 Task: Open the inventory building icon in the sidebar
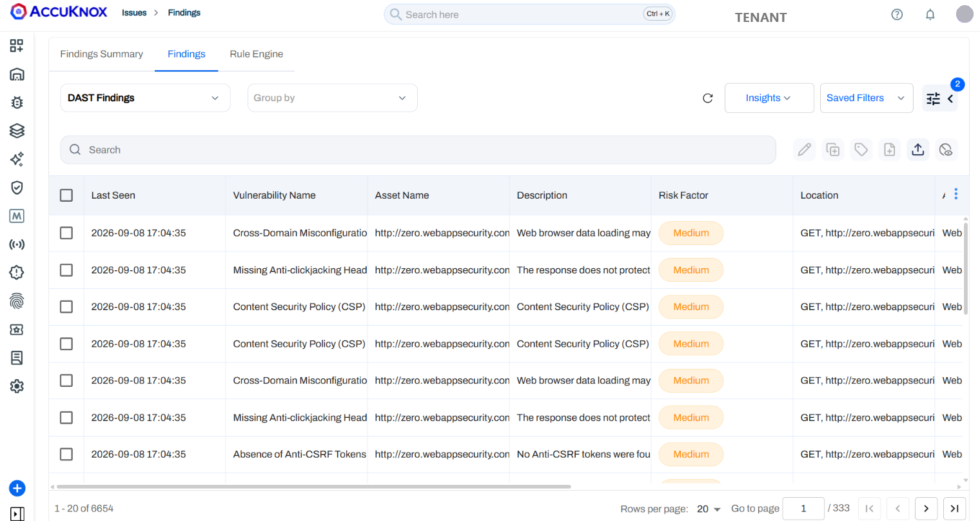point(17,74)
